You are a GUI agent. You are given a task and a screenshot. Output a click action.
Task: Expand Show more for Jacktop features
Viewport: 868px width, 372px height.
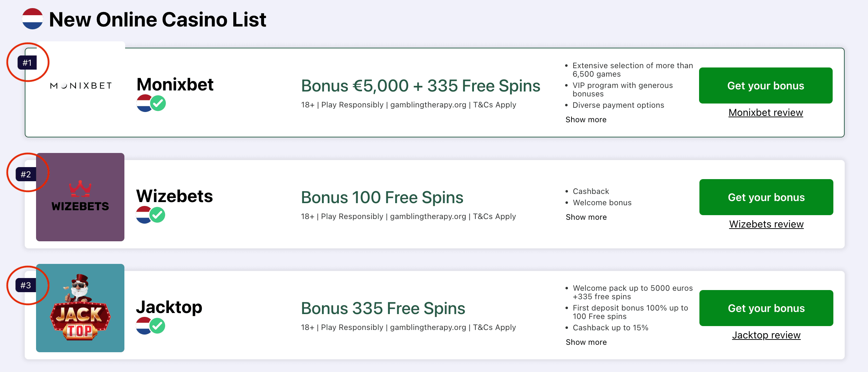[586, 342]
